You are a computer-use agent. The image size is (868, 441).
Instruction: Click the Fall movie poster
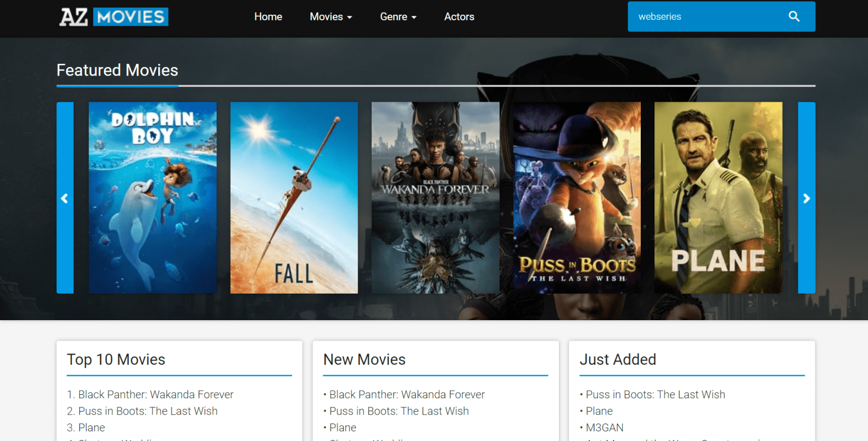tap(293, 198)
